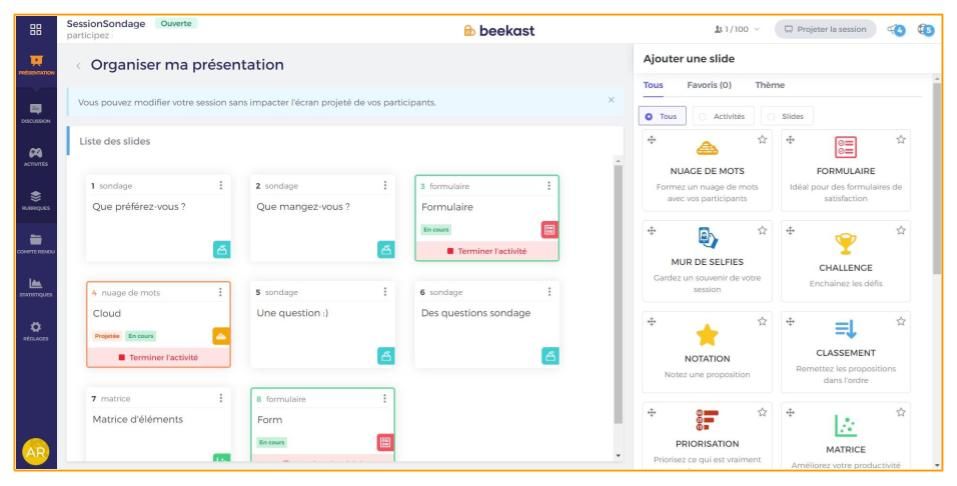The image size is (957, 486).
Task: Add the Notation activity card
Action: [707, 350]
